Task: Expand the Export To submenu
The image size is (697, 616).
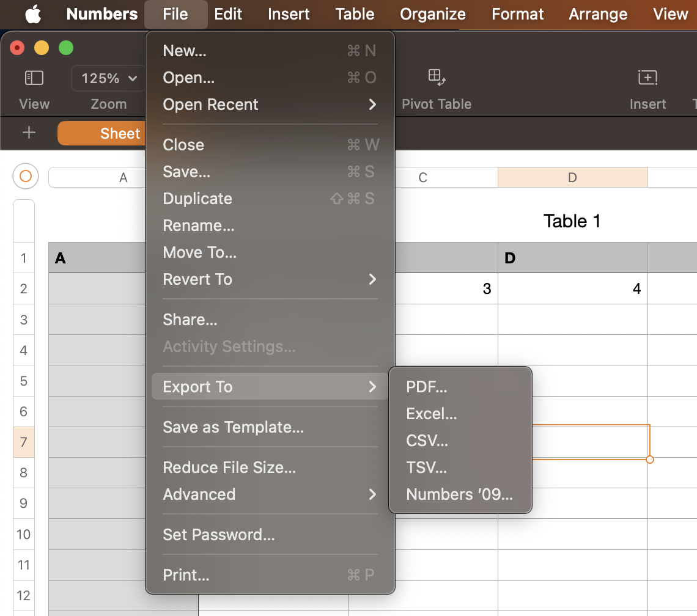Action: coord(270,387)
